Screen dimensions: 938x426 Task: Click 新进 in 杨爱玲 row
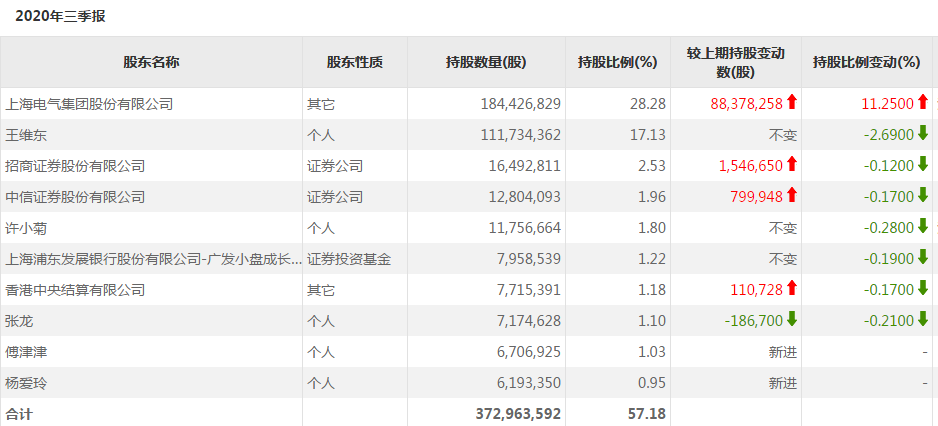point(783,384)
